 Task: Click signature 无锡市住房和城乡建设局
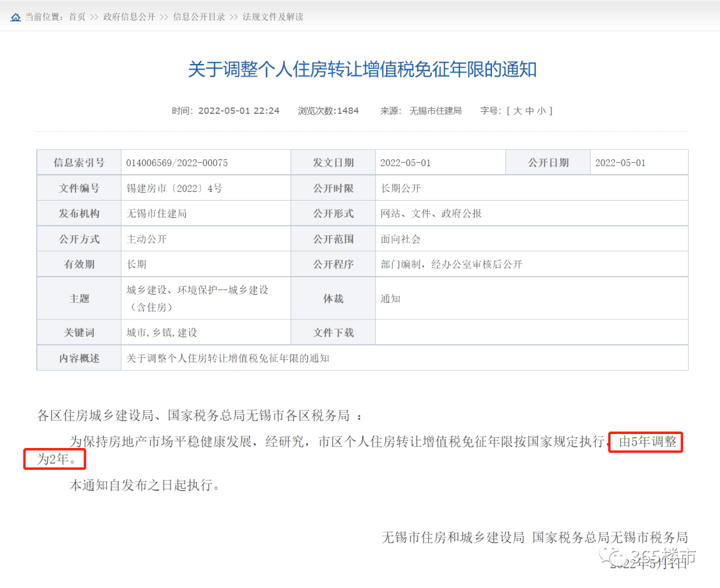click(x=453, y=537)
